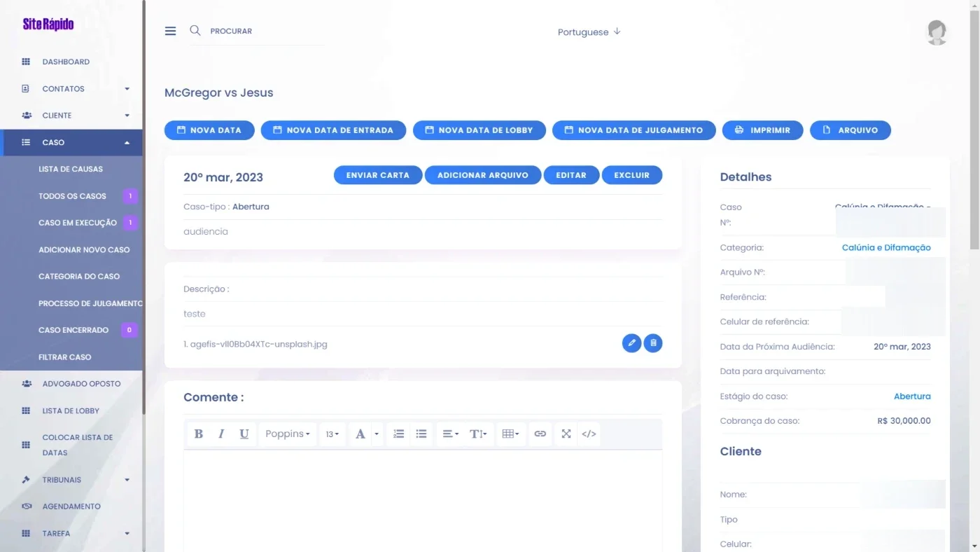Open the Poppins font family dropdown
The height and width of the screenshot is (552, 980).
[288, 434]
